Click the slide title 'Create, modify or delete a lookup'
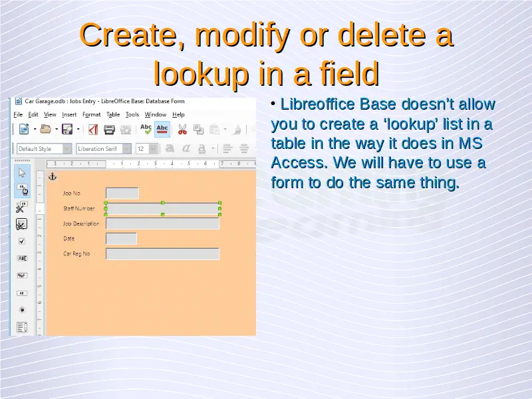 click(x=267, y=54)
